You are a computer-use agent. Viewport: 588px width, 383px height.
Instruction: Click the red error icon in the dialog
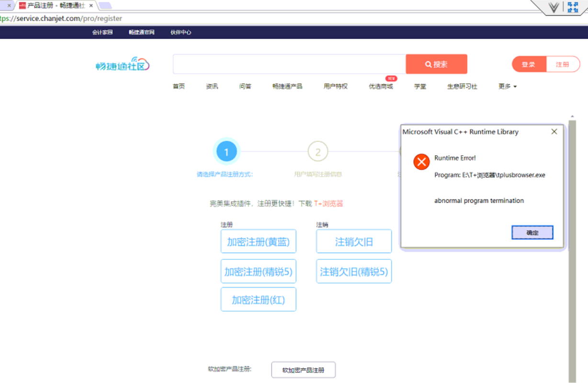tap(421, 162)
